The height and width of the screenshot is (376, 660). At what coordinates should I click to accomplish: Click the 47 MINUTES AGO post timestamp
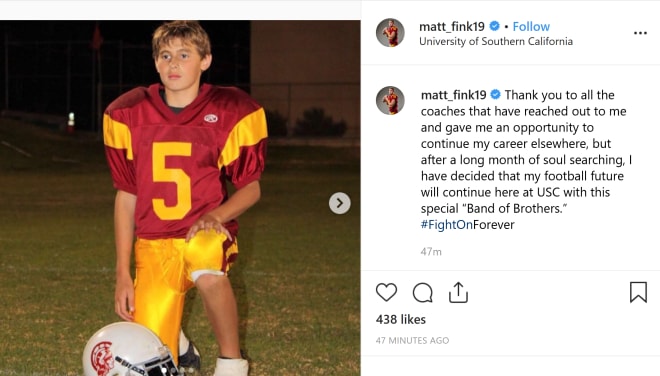coord(412,340)
